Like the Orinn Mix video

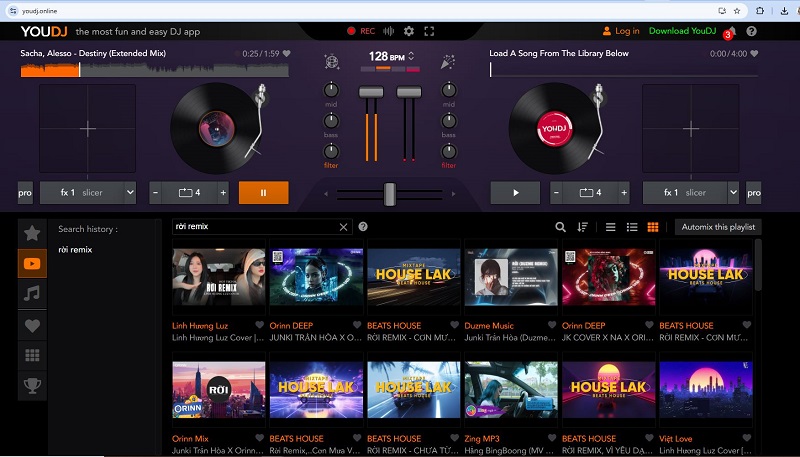coord(259,438)
